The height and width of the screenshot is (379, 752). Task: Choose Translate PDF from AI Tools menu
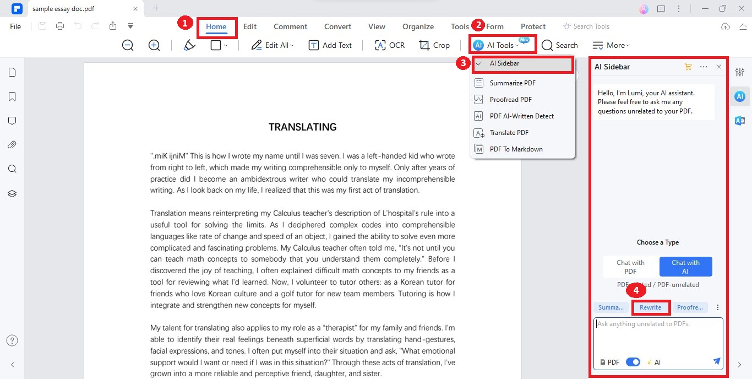523,132
